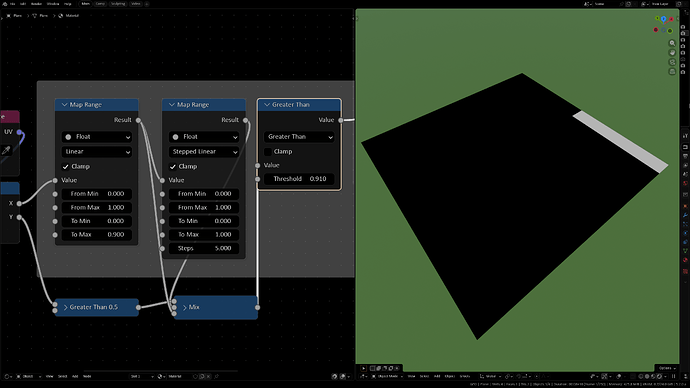Click the X output socket
The width and height of the screenshot is (690, 388).
tap(19, 203)
